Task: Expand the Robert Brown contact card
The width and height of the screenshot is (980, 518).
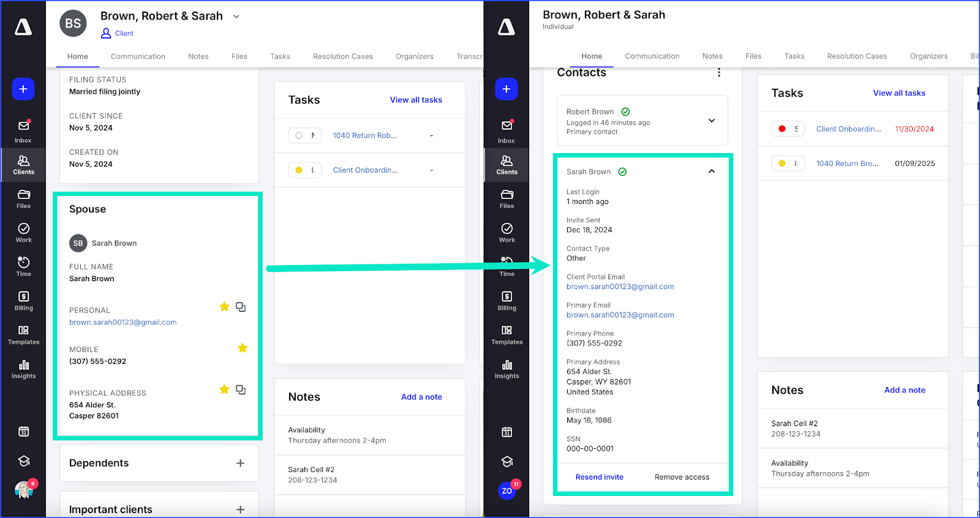Action: [x=711, y=121]
